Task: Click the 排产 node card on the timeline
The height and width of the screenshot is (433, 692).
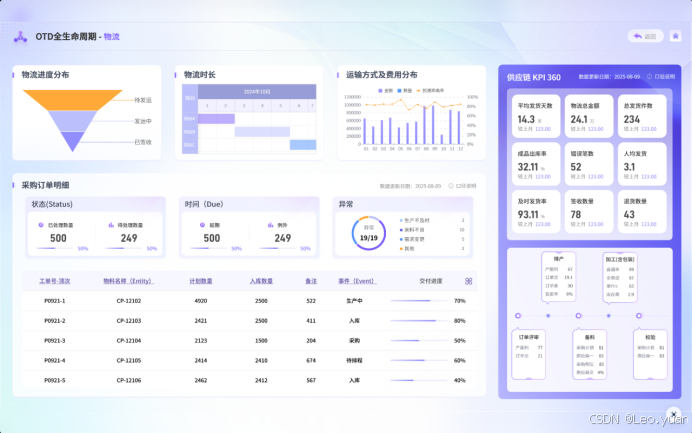Action: 558,277
